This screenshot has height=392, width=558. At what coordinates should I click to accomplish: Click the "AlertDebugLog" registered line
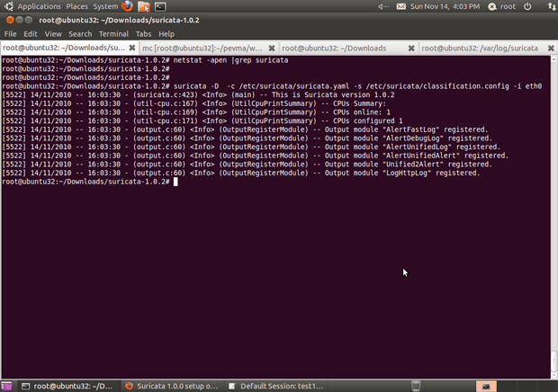click(247, 138)
